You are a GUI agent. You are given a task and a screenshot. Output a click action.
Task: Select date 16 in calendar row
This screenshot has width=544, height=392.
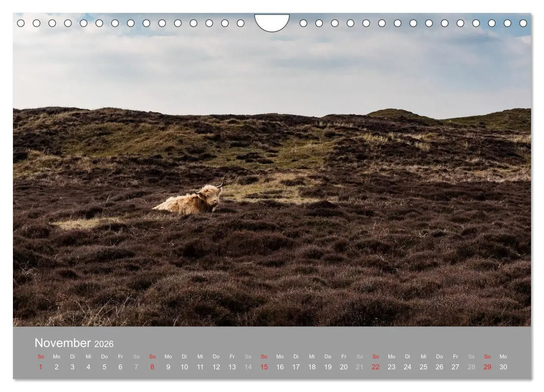(280, 367)
